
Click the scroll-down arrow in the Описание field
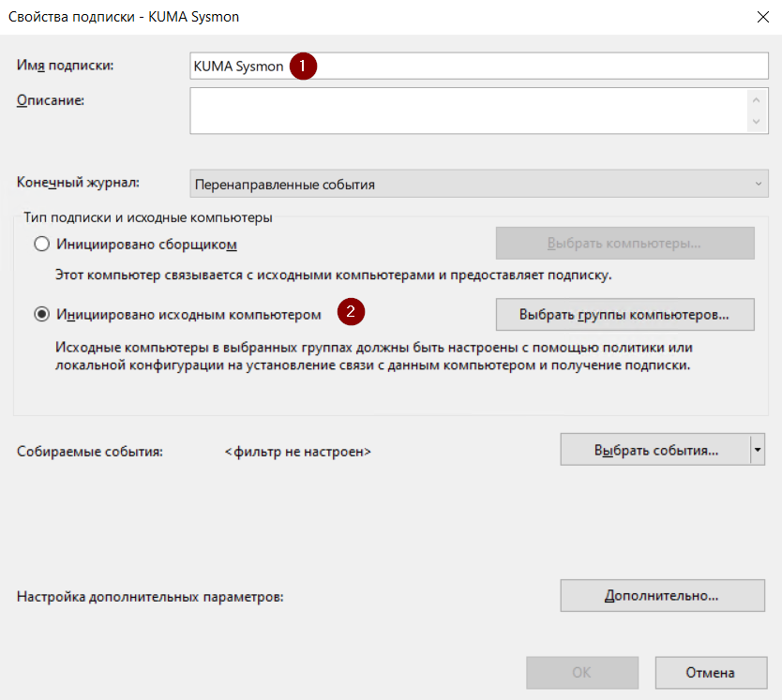click(x=756, y=122)
